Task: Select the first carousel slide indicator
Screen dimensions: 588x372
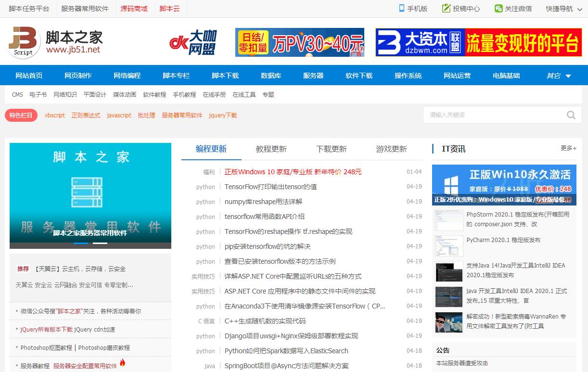Action: 81,243
